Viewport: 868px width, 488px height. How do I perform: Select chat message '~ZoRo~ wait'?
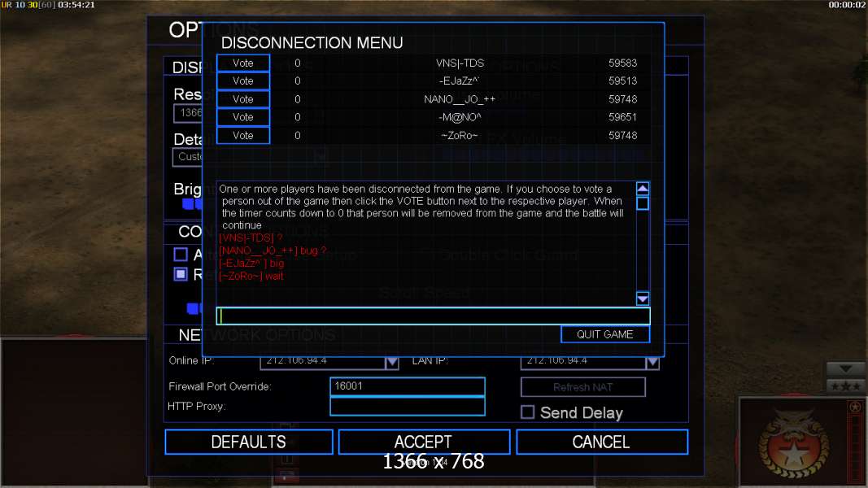pyautogui.click(x=251, y=276)
